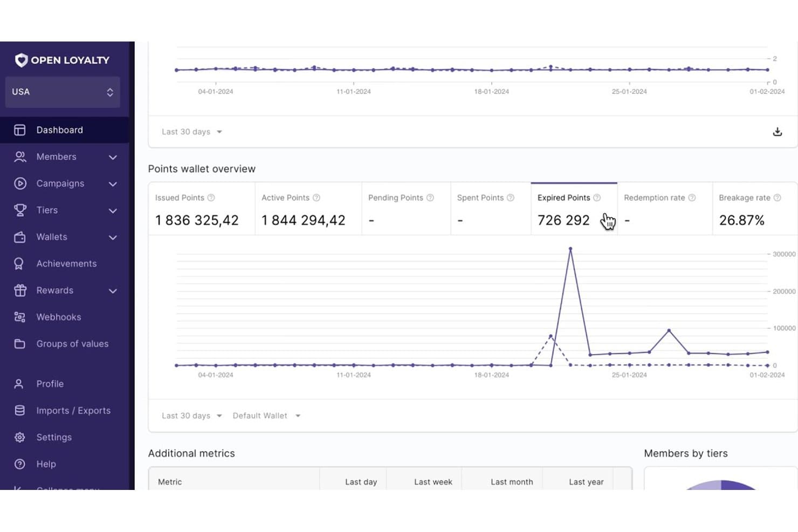Viewport: 798px width, 532px height.
Task: Select the Issued Points tab
Action: 202,209
